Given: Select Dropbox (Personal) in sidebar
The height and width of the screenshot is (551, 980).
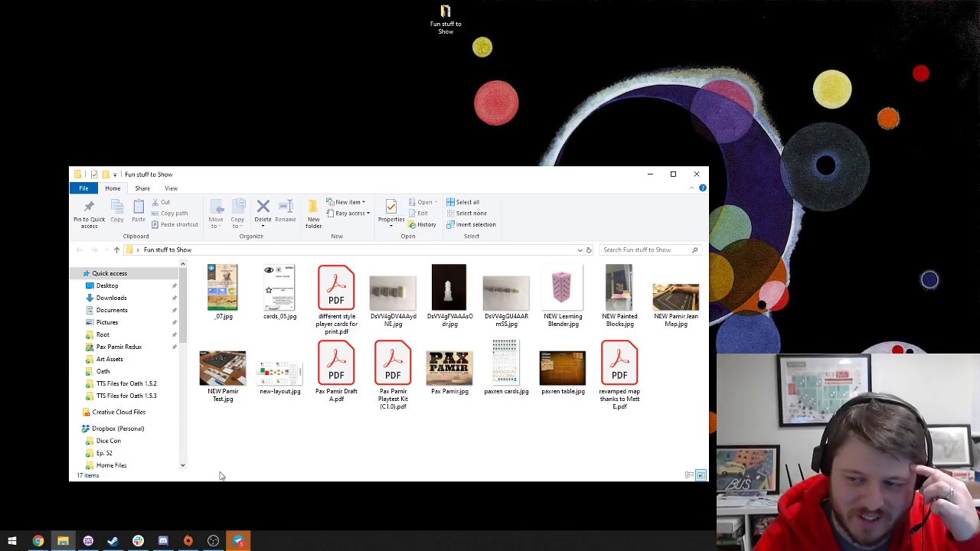Looking at the screenshot, I should point(118,429).
